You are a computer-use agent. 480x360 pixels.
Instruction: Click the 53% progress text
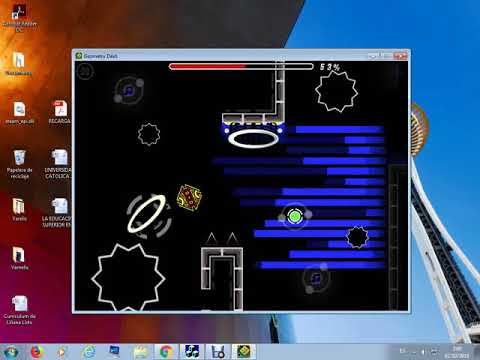coord(330,67)
